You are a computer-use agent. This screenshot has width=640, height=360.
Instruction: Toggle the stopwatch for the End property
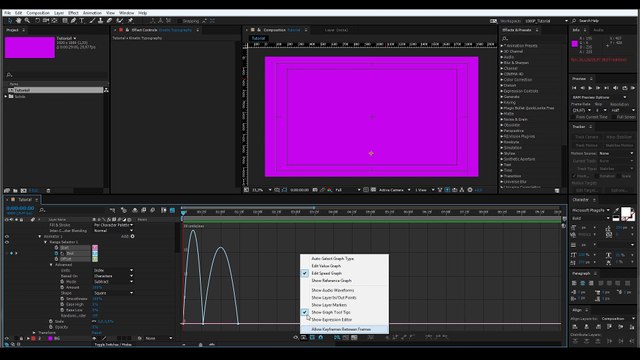tap(57, 253)
